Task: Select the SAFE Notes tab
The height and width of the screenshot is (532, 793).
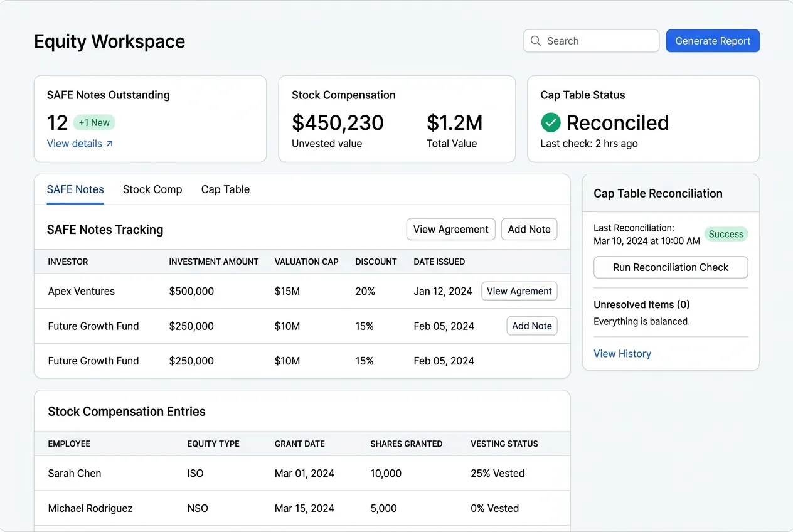Action: (x=75, y=189)
